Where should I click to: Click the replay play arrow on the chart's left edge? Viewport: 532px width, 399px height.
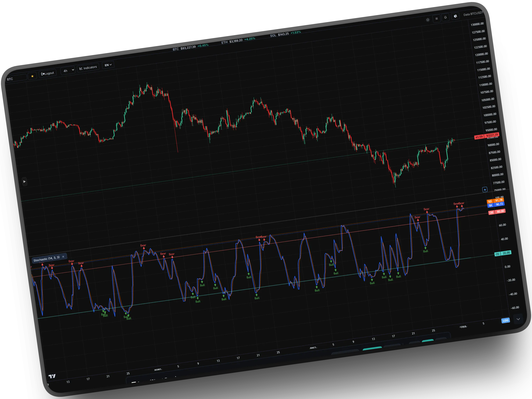click(x=25, y=182)
